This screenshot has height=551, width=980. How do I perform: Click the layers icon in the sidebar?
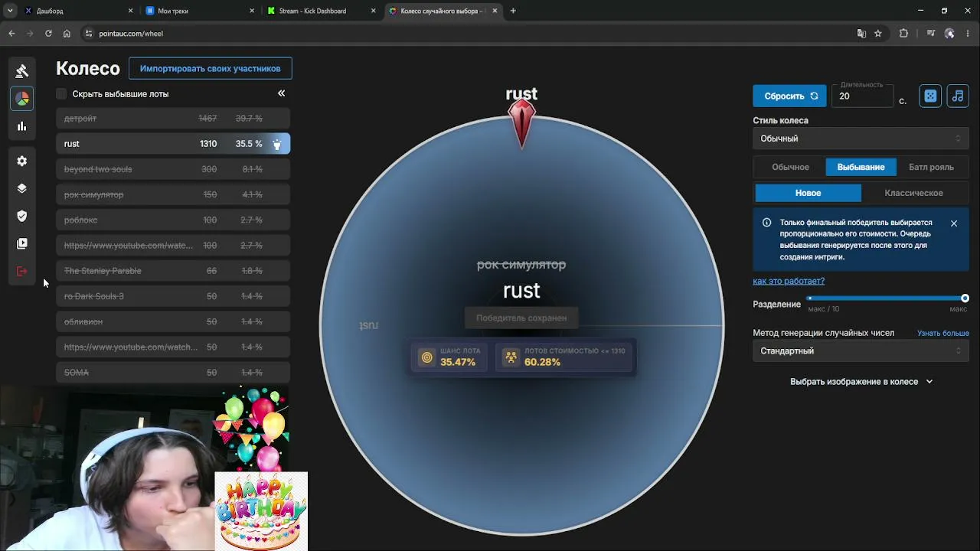[22, 188]
